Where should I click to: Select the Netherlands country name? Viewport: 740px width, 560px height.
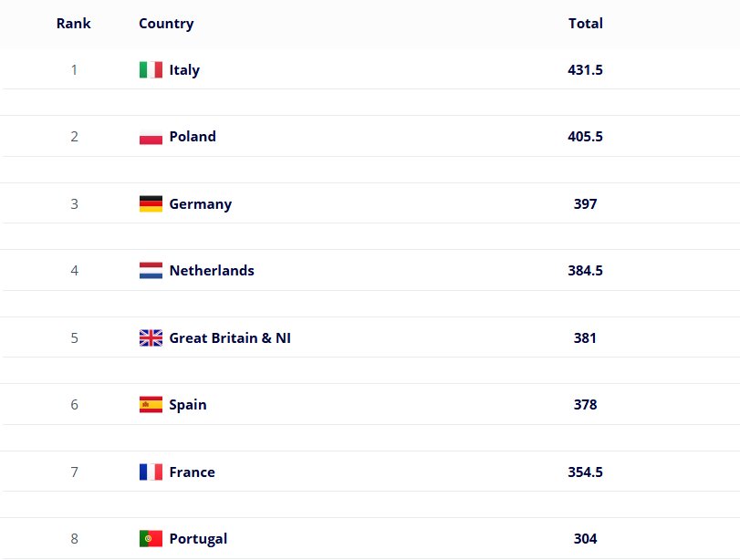212,270
